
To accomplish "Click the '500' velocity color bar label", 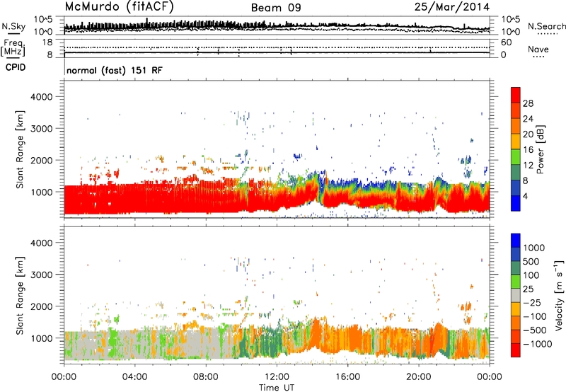I will click(531, 262).
